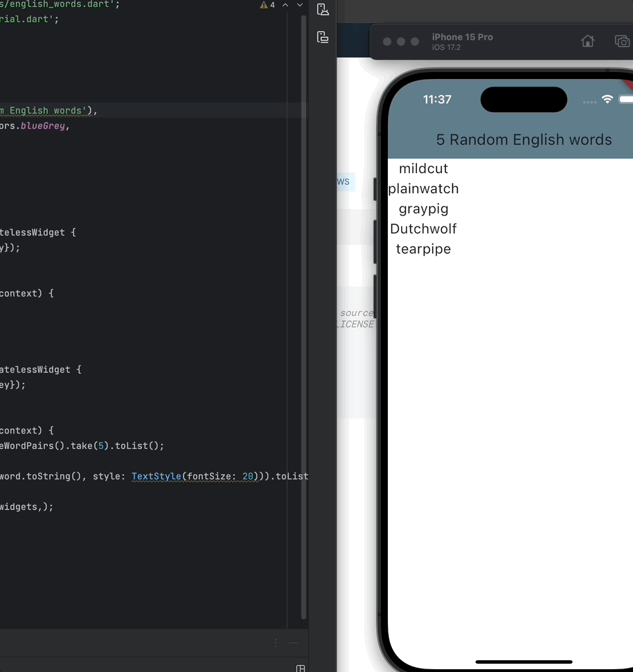
Task: Click the 'blueGrey' color reference in code
Action: 43,126
